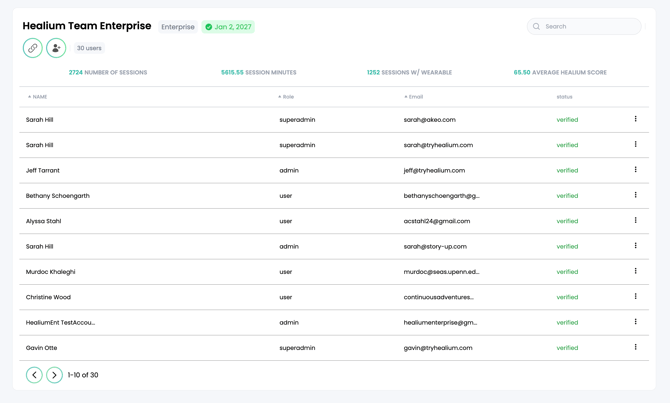Sort the table by Role column
Image resolution: width=670 pixels, height=403 pixels.
[x=286, y=97]
